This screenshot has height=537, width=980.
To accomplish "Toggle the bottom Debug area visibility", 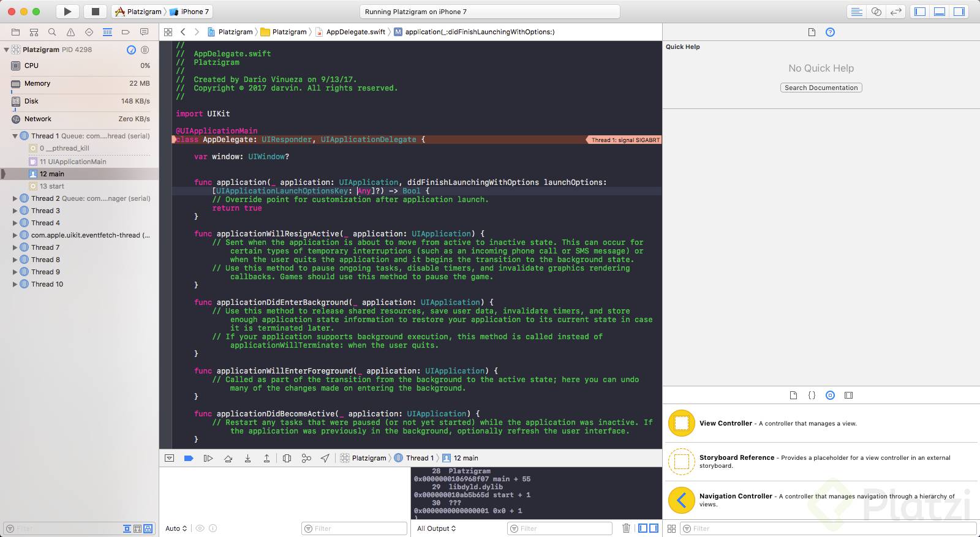I will tap(939, 12).
